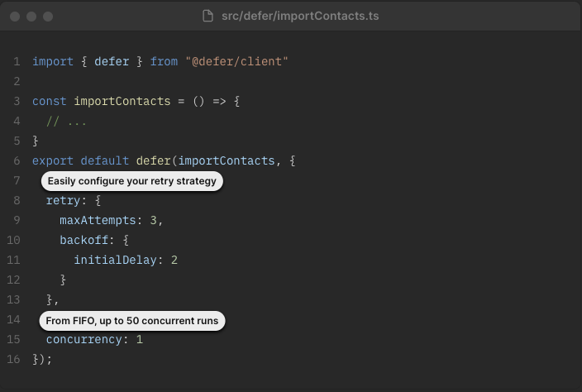Click 'defer' import name on line 1
The width and height of the screenshot is (582, 392).
coord(112,61)
